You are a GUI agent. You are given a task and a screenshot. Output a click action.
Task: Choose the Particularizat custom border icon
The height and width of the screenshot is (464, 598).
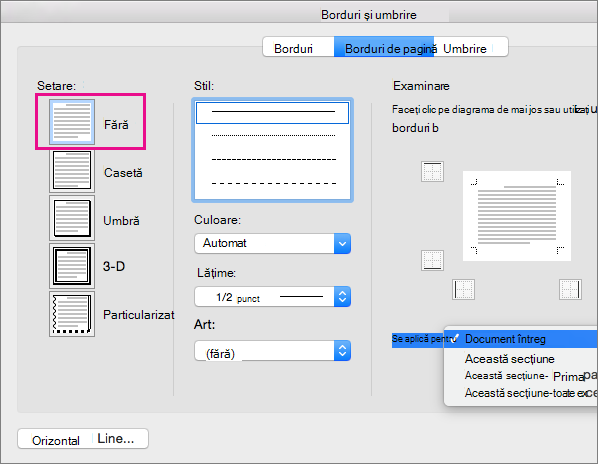72,314
